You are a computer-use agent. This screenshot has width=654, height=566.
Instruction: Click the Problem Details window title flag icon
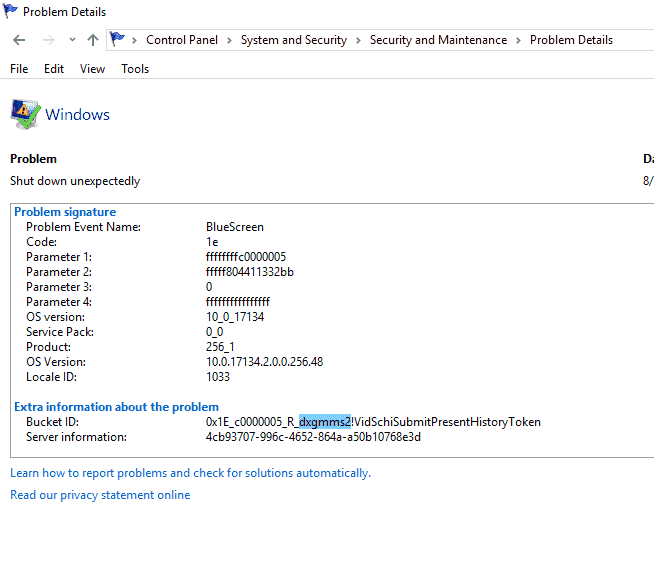click(x=10, y=11)
